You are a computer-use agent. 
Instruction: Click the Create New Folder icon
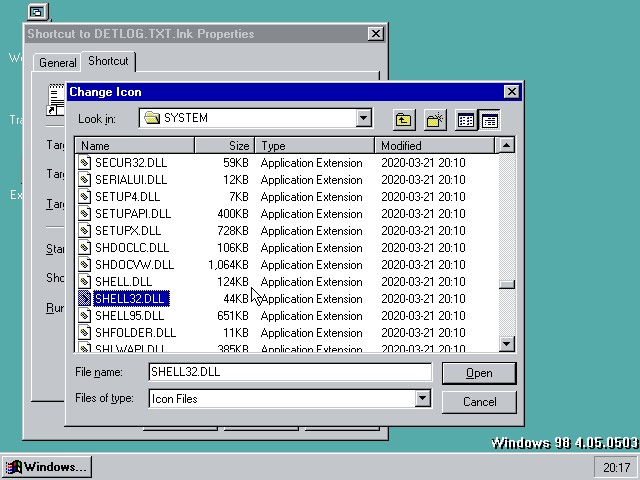point(434,120)
